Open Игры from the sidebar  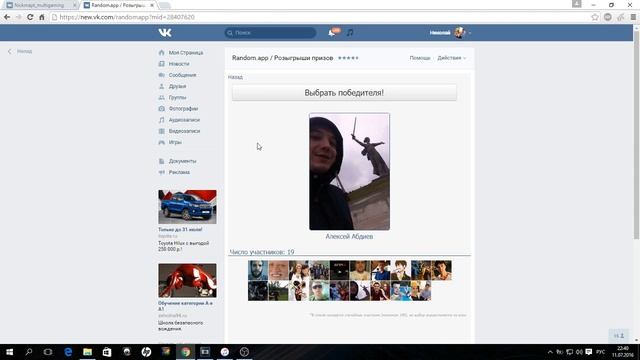pyautogui.click(x=175, y=142)
